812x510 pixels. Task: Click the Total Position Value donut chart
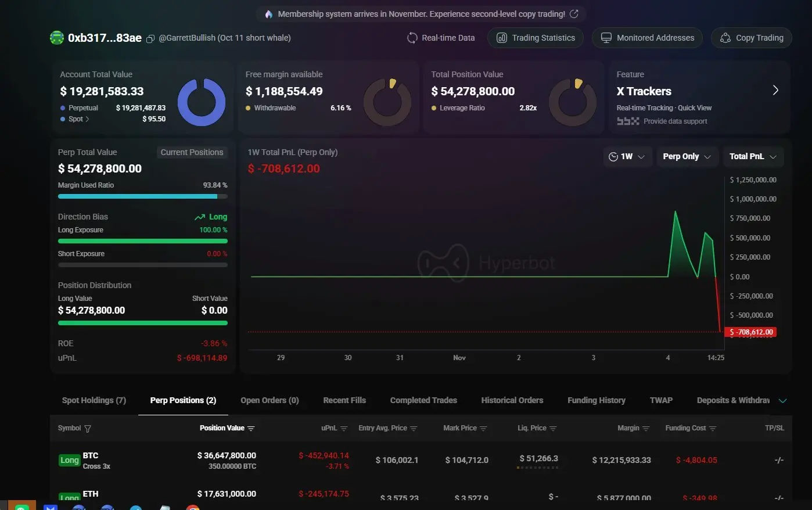pyautogui.click(x=573, y=102)
